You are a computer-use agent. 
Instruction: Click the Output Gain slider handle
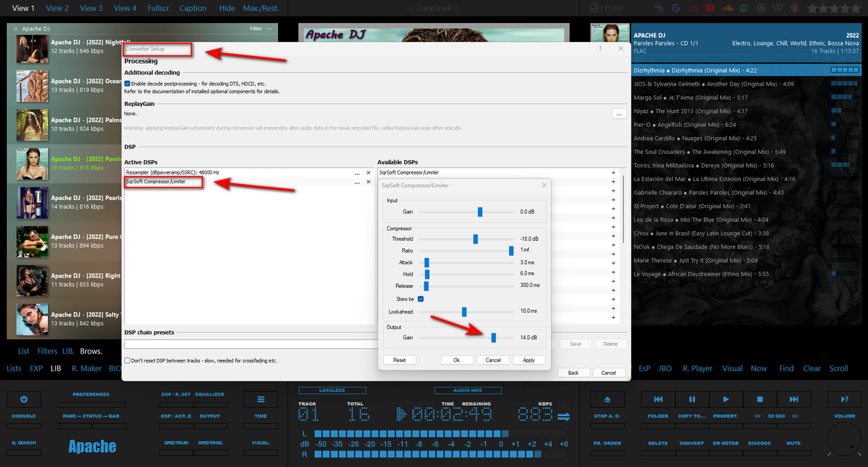click(494, 337)
